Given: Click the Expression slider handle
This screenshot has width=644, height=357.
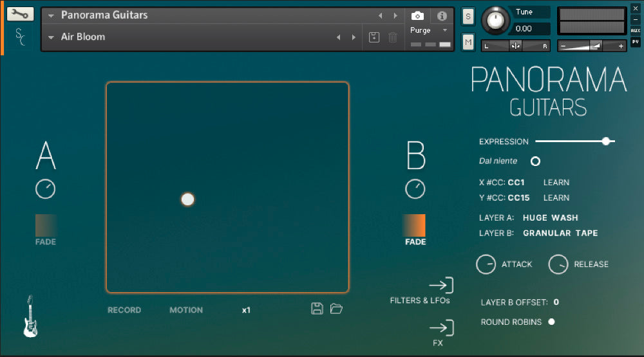Looking at the screenshot, I should 605,141.
